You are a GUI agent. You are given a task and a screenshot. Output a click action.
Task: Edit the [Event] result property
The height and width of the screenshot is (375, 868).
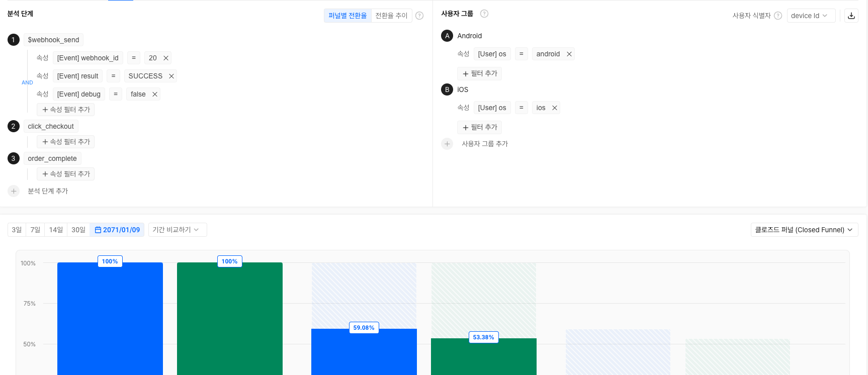[78, 76]
